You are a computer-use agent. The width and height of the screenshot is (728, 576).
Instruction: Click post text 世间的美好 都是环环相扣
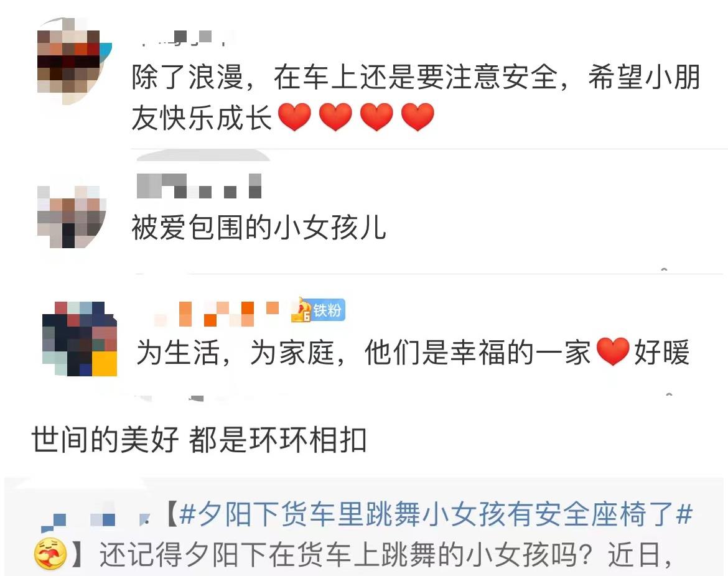198,440
